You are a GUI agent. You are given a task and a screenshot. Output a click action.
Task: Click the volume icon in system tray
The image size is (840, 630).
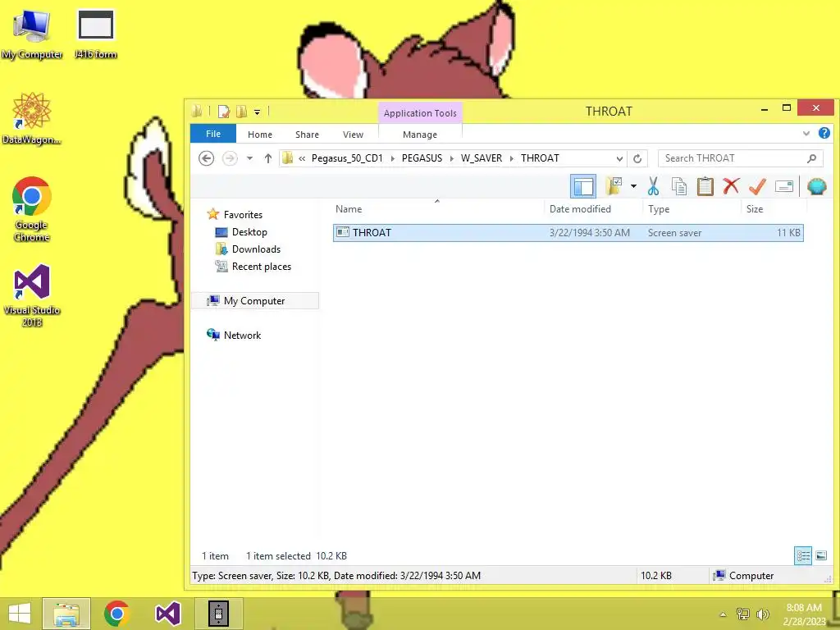(x=762, y=614)
